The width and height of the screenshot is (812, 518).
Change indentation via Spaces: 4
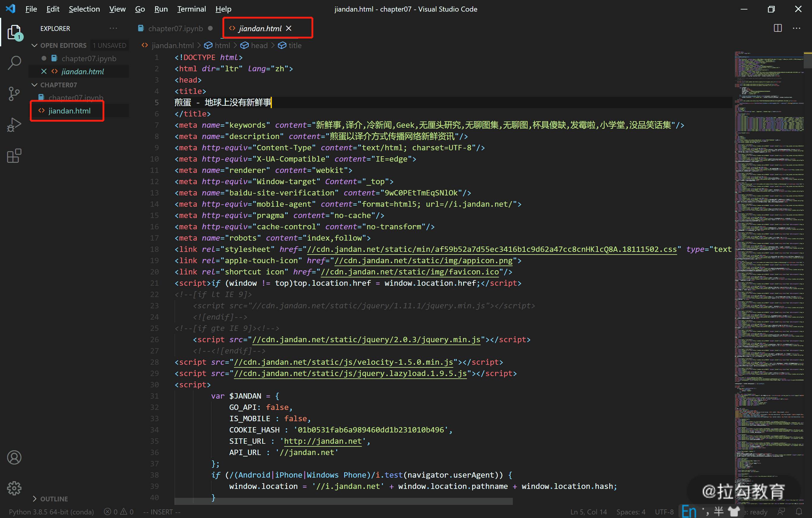[x=631, y=511]
